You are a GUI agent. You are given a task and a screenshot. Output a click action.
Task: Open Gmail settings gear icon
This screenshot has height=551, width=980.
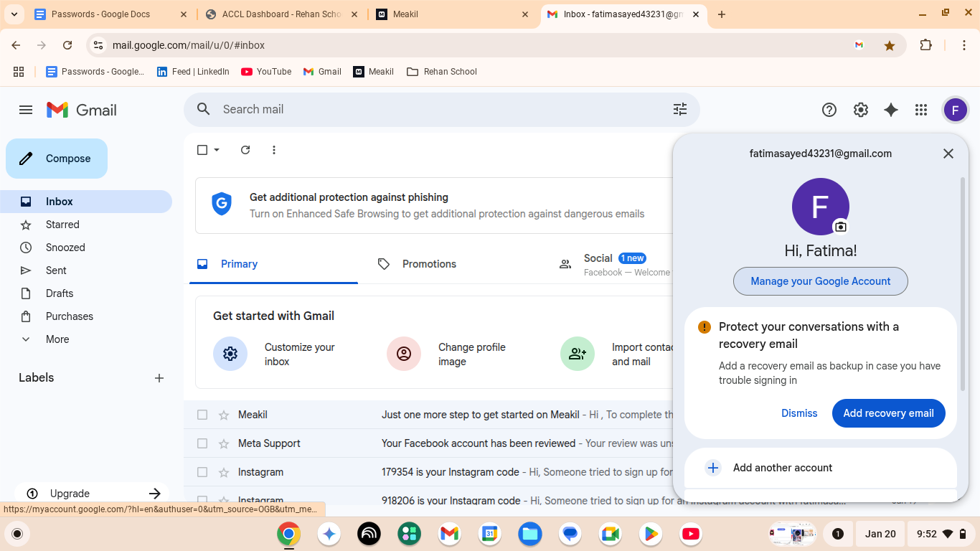(860, 110)
